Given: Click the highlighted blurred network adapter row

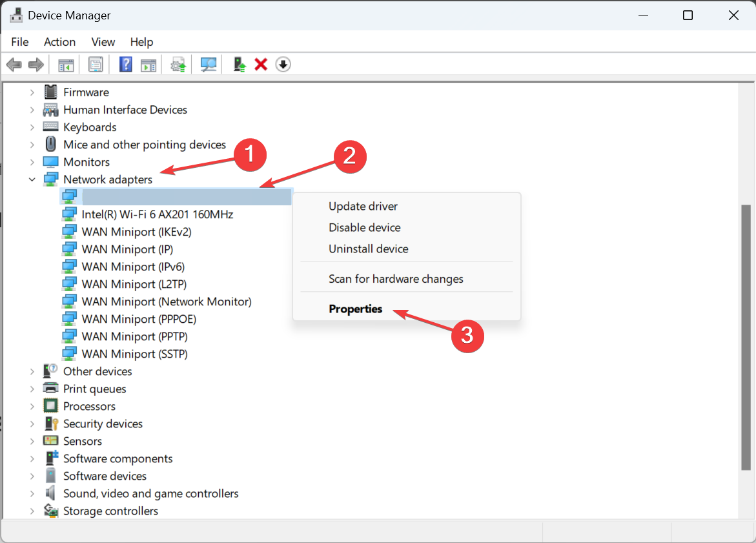Looking at the screenshot, I should pyautogui.click(x=176, y=197).
